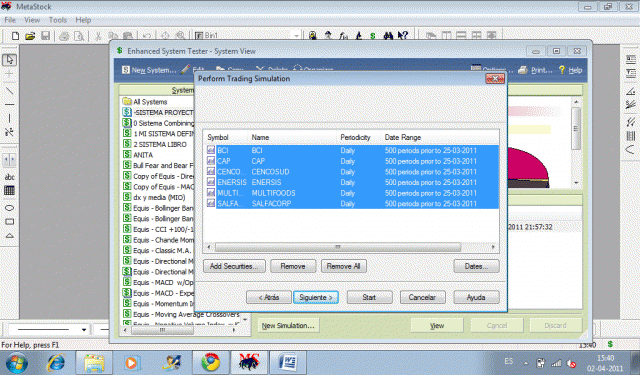Click the Name column header
The image size is (640, 375).
pyautogui.click(x=292, y=138)
